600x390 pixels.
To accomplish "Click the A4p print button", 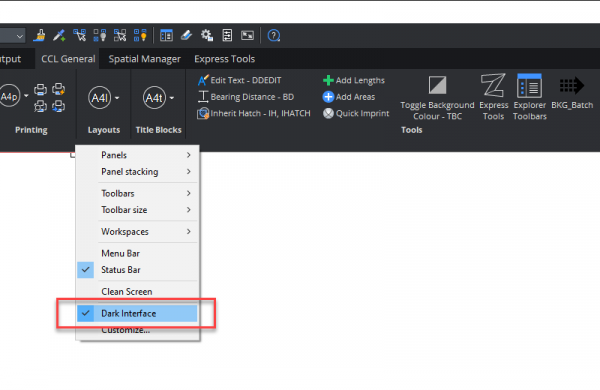I will (x=10, y=96).
